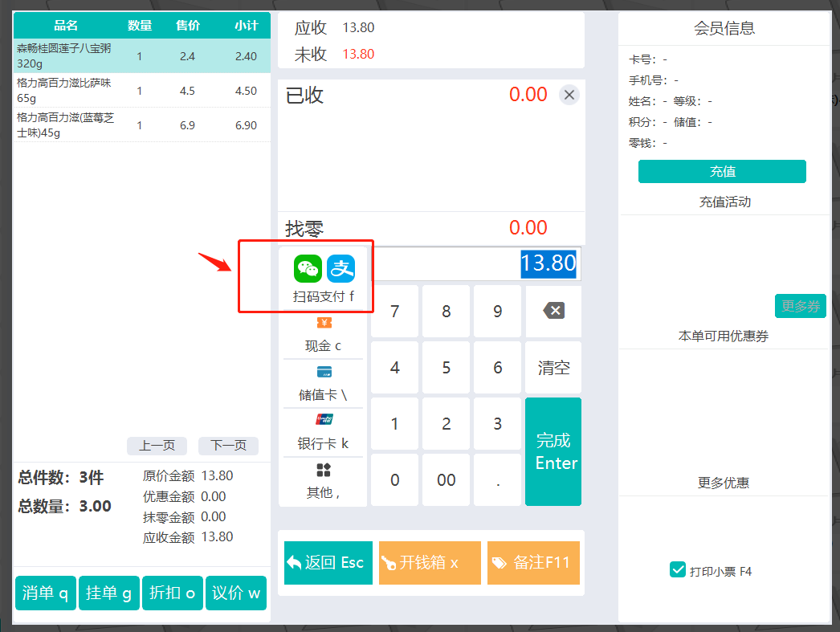
Task: Select the 格力高百力滋比萨味 65g item row
Action: [x=142, y=90]
